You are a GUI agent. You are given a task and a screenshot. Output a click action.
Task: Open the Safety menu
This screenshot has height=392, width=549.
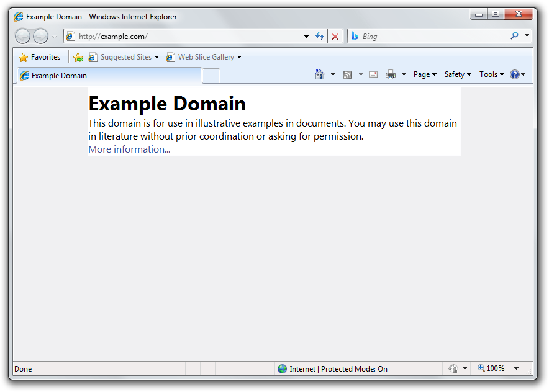tap(458, 74)
